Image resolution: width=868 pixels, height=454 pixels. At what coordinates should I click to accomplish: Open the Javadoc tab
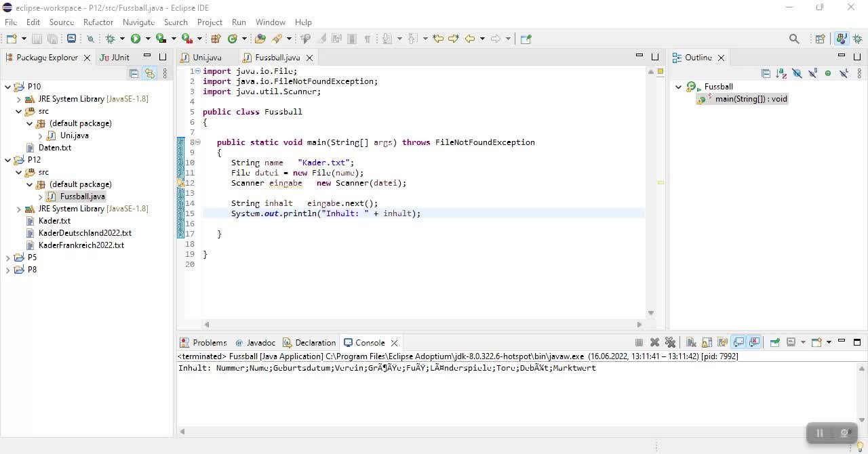pos(255,342)
